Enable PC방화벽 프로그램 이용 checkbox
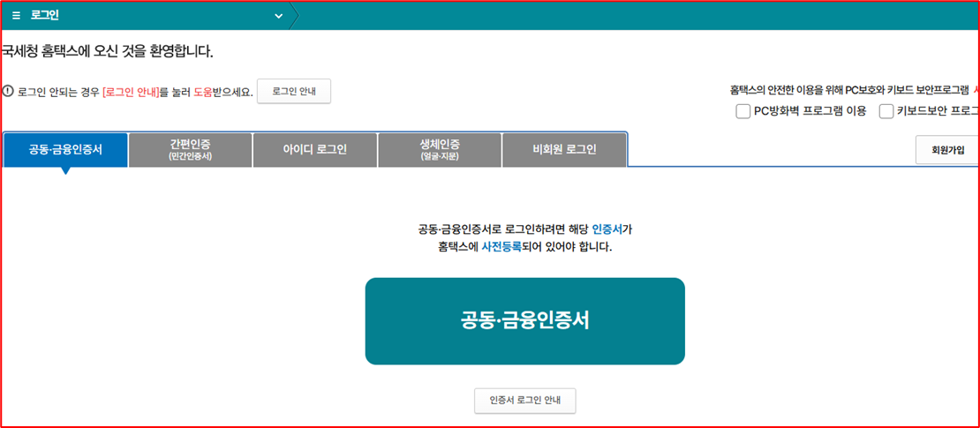This screenshot has width=980, height=428. (743, 111)
